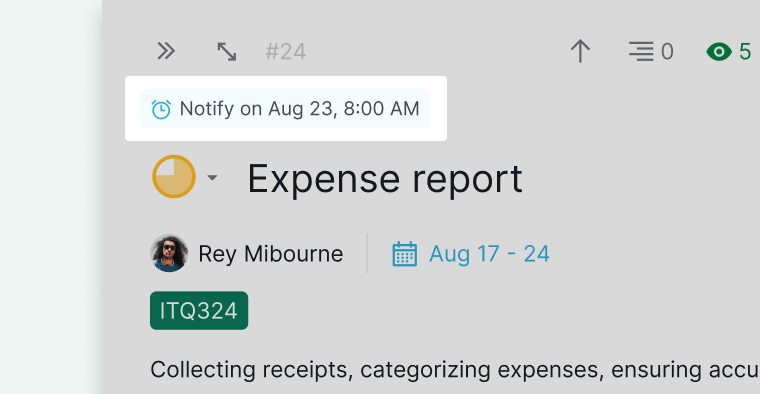The height and width of the screenshot is (394, 760).
Task: Open watchers count 5
Action: pyautogui.click(x=745, y=51)
